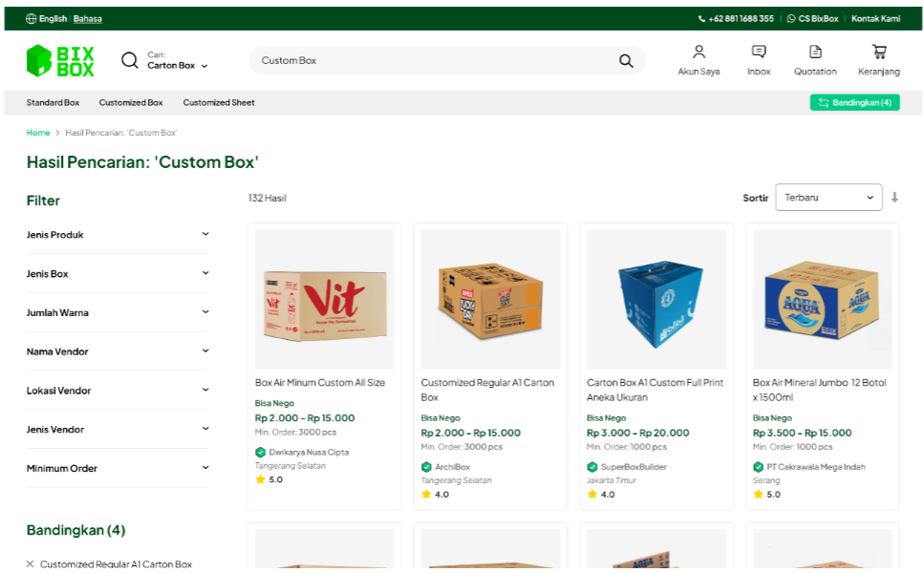The width and height of the screenshot is (924, 573).
Task: Click the Home breadcrumb link
Action: coord(38,133)
